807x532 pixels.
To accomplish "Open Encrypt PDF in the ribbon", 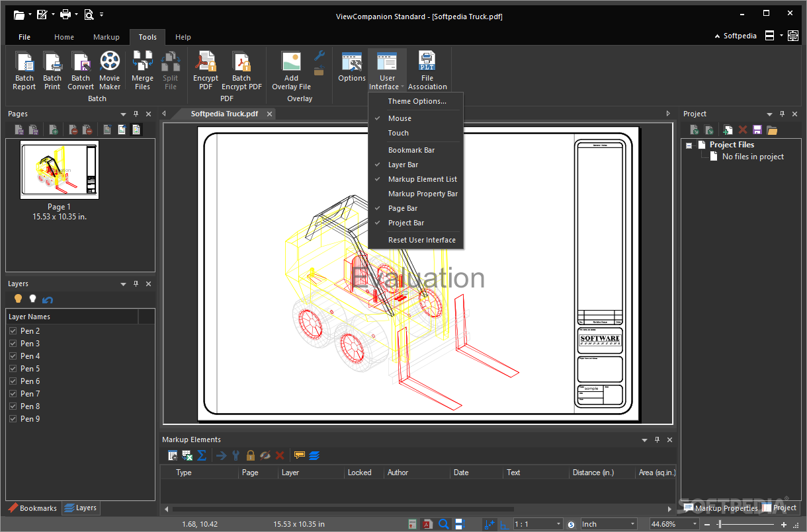I will click(x=206, y=71).
